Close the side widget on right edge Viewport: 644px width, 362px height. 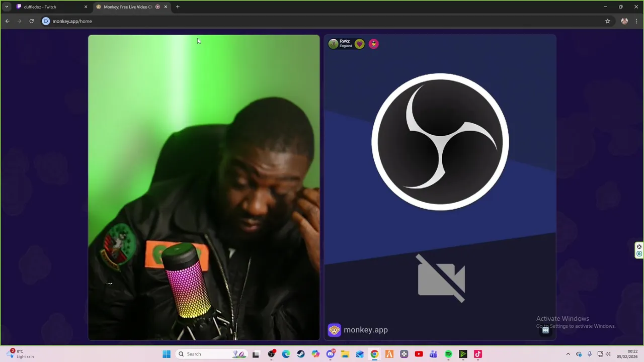(639, 246)
